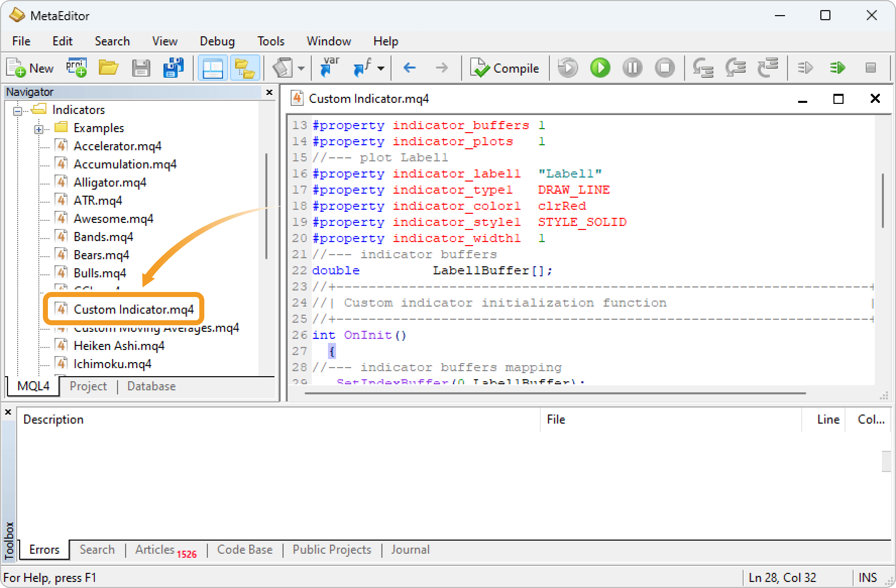Screen dimensions: 896x588
Task: Click the Navigate Back arrow
Action: click(x=410, y=68)
